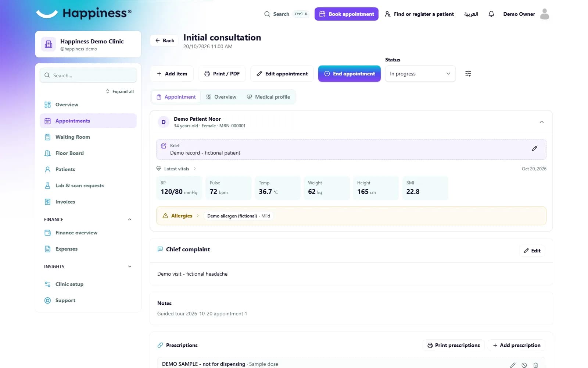Click End appointment

(349, 74)
